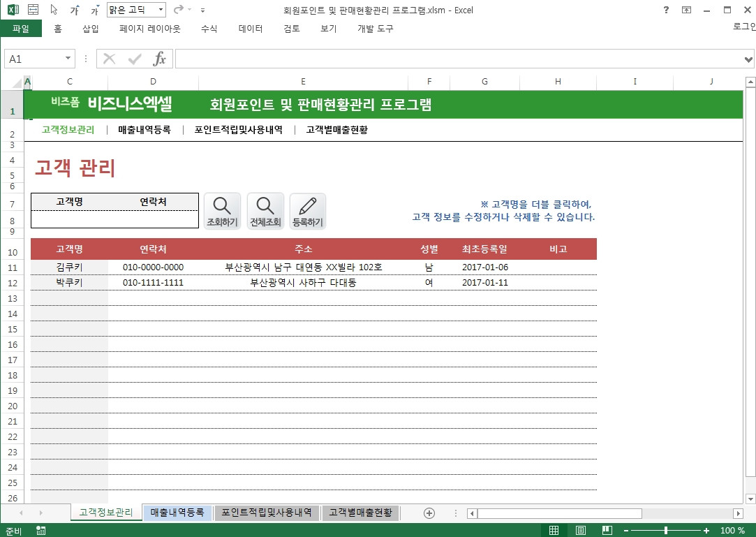Open the 검토 ribbon tab

292,29
